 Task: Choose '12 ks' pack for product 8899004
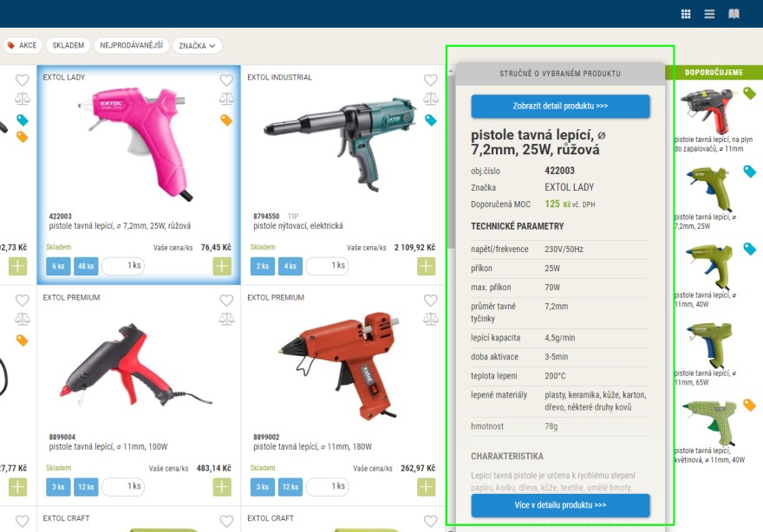coord(86,487)
